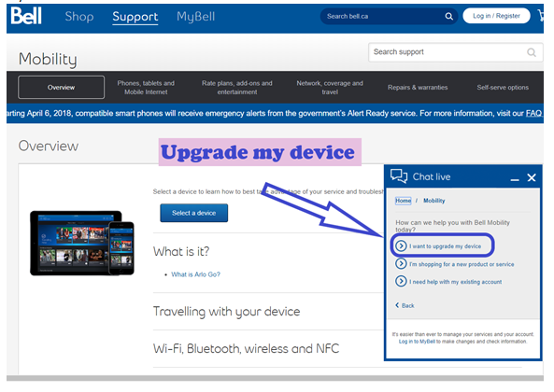This screenshot has height=392, width=554.
Task: Click arrow icon beside shopping for new product
Action: tap(401, 263)
